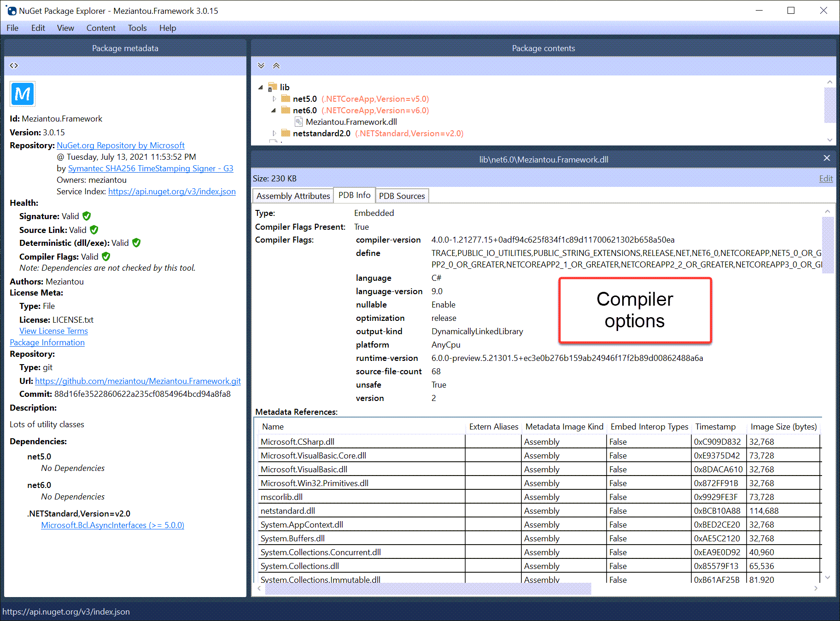Open View License Terms
This screenshot has height=621, width=840.
pyautogui.click(x=53, y=331)
